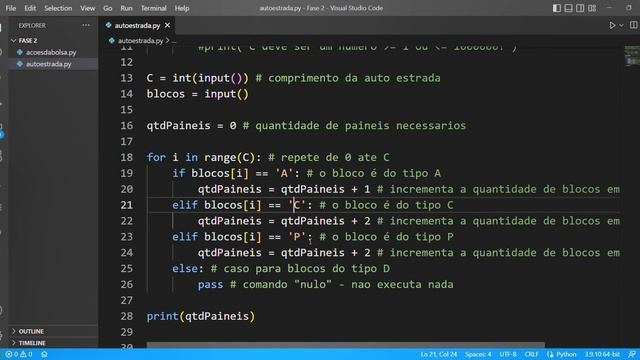640x360 pixels.
Task: Click the minimap code preview
Action: (x=632, y=56)
